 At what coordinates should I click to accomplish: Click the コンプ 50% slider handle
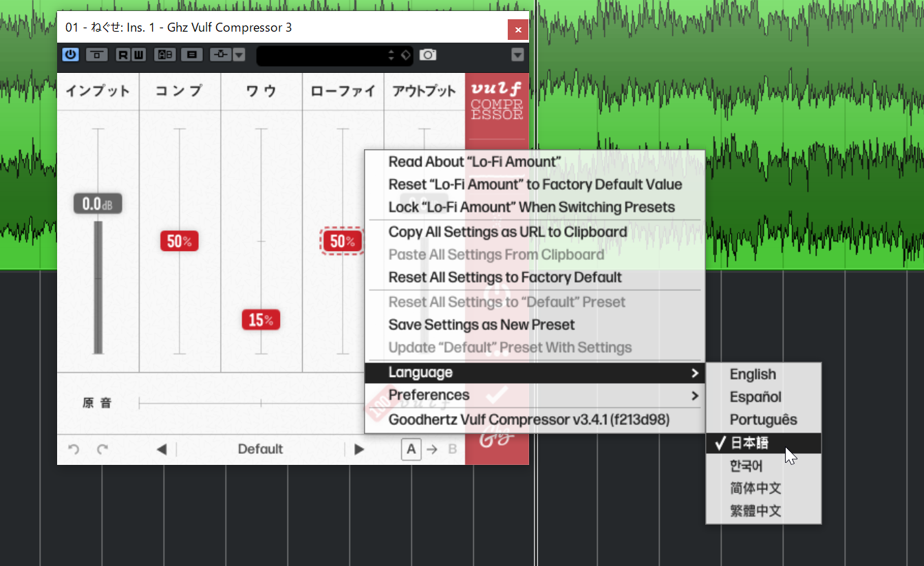pyautogui.click(x=180, y=241)
